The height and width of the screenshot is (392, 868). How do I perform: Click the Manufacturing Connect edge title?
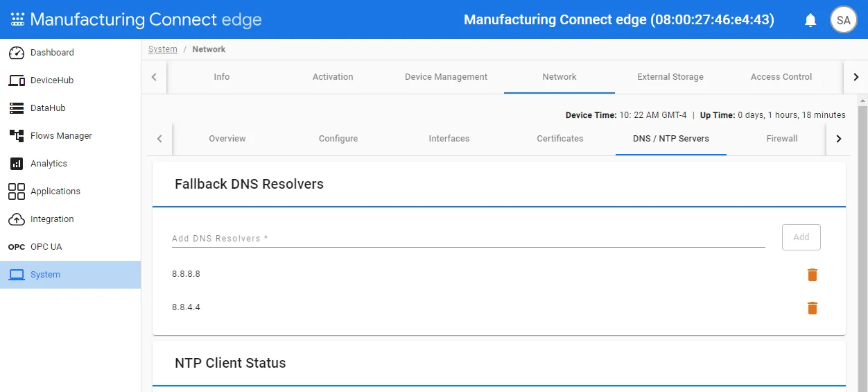(x=146, y=19)
